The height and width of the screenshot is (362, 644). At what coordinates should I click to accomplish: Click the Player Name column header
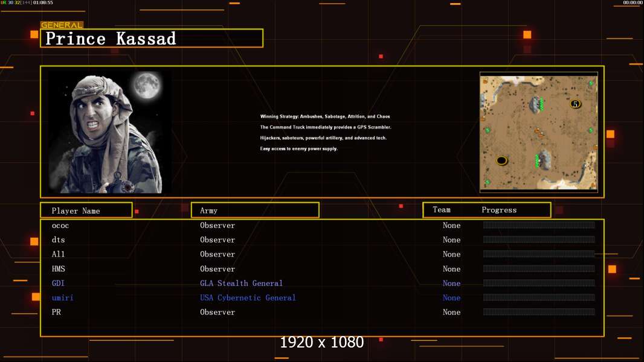[86, 211]
